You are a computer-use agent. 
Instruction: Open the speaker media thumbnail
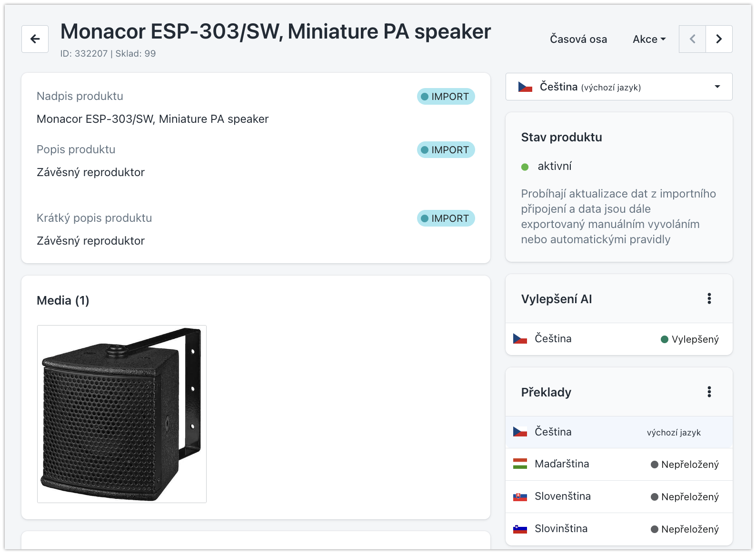[x=122, y=414]
